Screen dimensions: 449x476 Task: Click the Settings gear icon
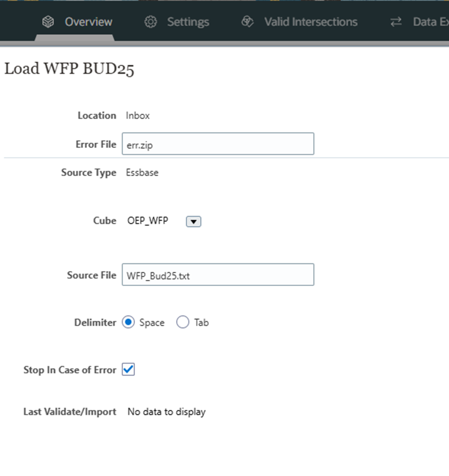[x=150, y=22]
